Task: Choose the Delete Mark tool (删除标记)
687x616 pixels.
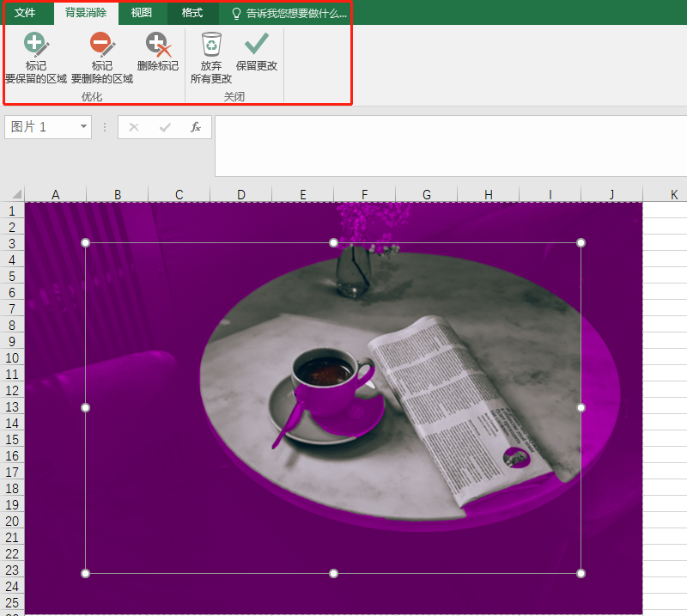Action: click(x=158, y=52)
